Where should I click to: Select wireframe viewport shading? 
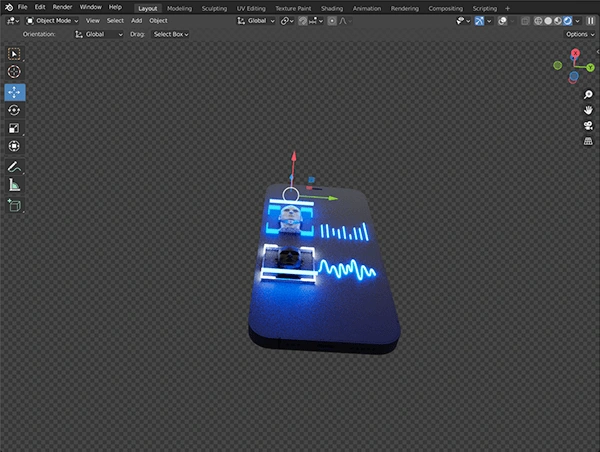click(x=538, y=21)
